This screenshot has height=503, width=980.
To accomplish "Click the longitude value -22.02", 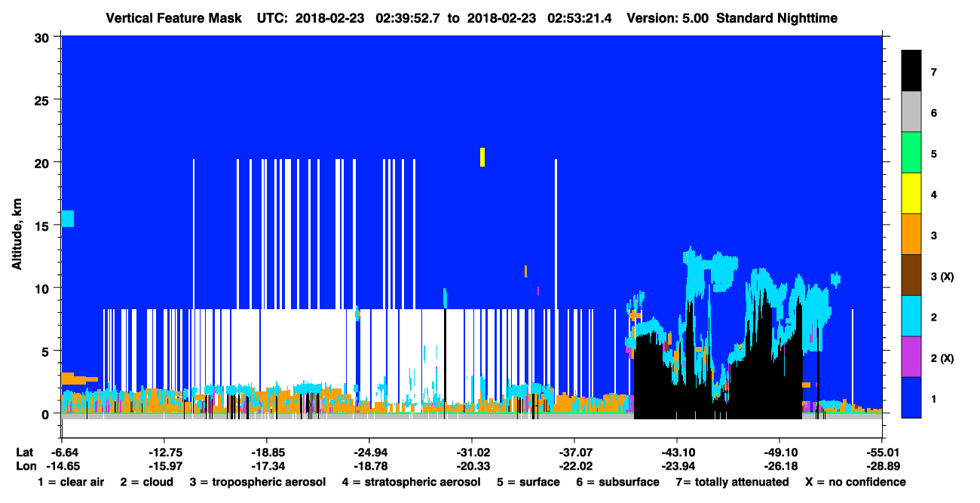I will click(574, 466).
